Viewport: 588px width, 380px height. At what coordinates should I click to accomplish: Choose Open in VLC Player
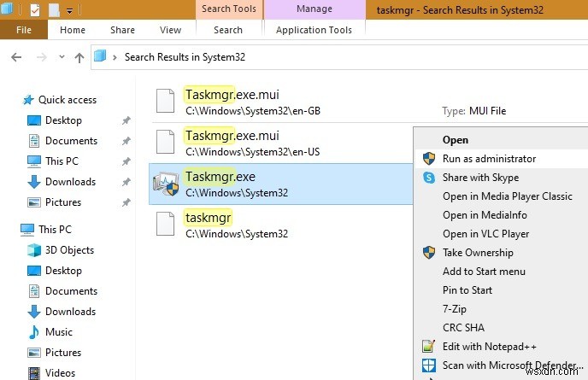click(486, 234)
